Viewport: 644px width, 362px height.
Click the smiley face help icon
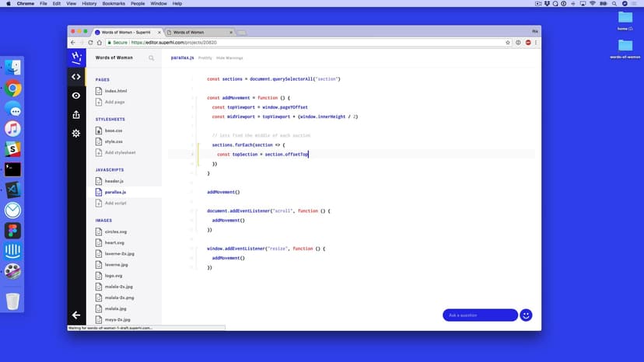click(x=526, y=315)
